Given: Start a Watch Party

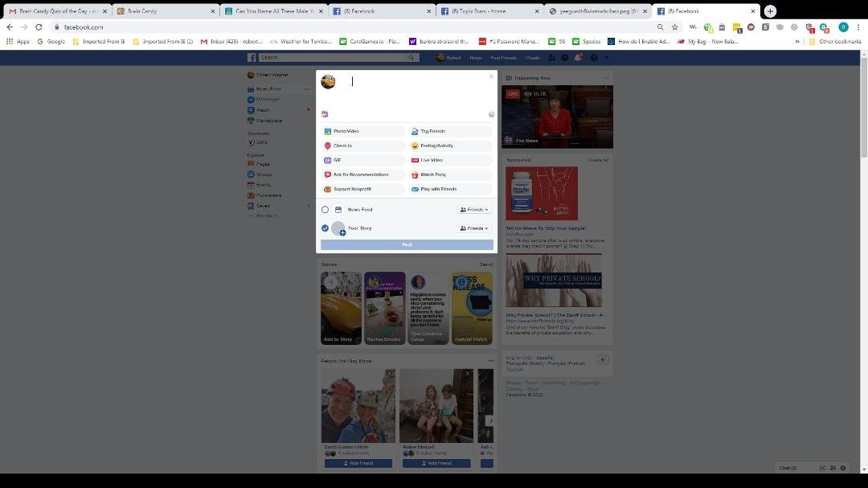Looking at the screenshot, I should (x=450, y=174).
